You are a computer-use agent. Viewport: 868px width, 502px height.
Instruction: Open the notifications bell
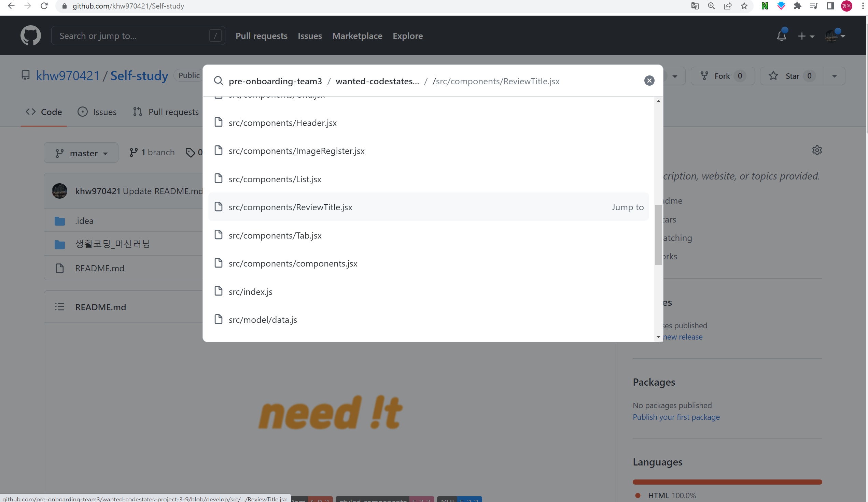781,36
